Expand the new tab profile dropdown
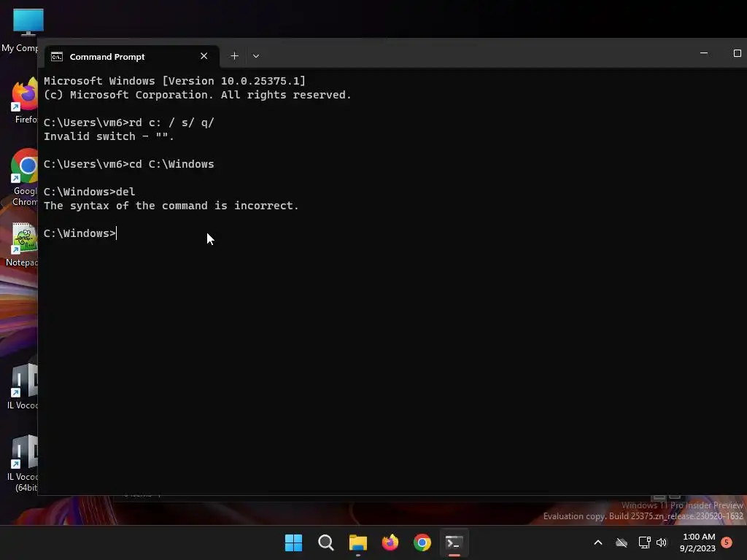 (x=256, y=56)
